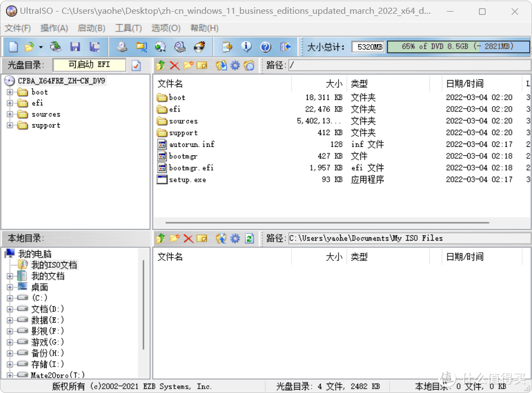This screenshot has width=532, height=393.
Task: Click the 5320MB total size field
Action: (368, 47)
